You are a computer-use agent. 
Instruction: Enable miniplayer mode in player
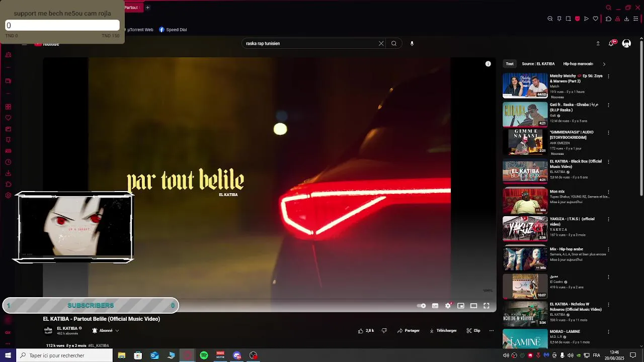[x=461, y=306]
